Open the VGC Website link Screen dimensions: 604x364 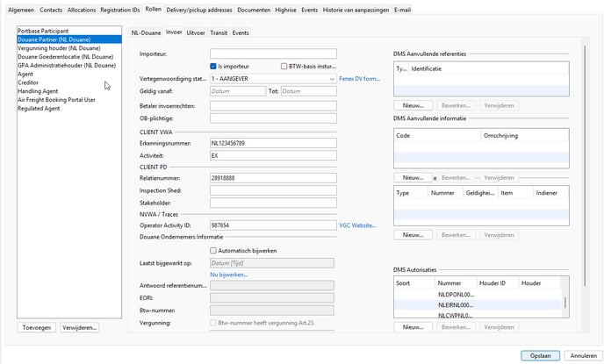tap(357, 225)
